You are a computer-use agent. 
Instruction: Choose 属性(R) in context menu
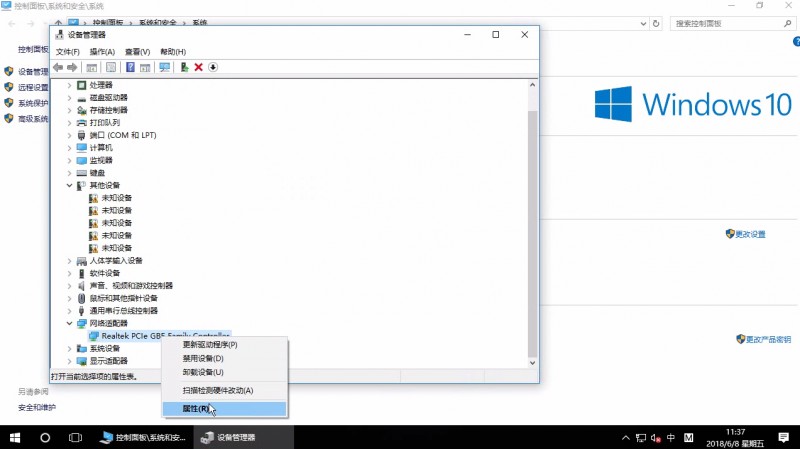(x=224, y=409)
